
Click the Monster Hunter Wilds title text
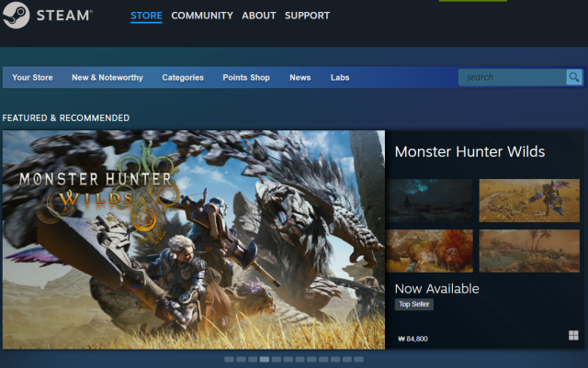coord(469,151)
